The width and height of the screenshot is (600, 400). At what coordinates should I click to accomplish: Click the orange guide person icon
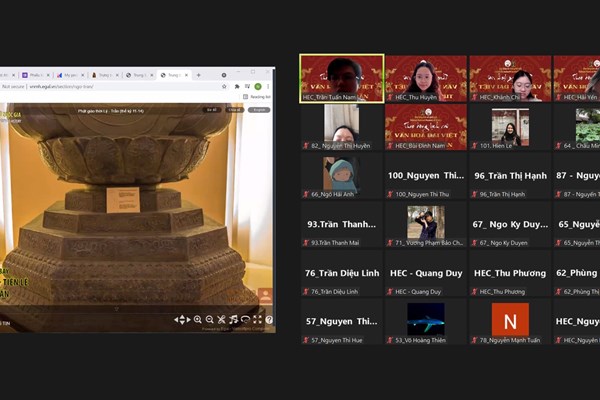click(265, 295)
